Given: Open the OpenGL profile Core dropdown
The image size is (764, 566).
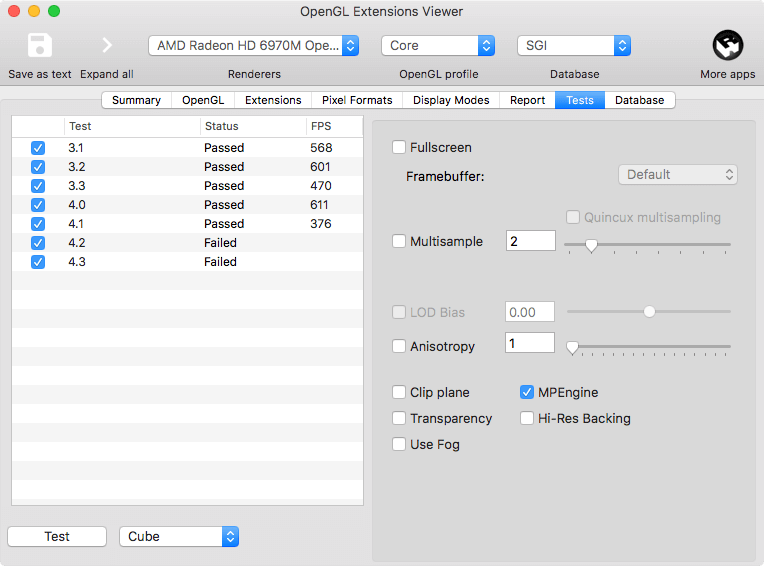Looking at the screenshot, I should [x=438, y=46].
